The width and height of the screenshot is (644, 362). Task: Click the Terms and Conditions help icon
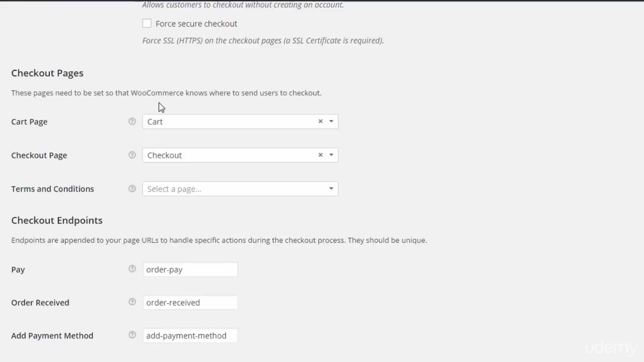click(x=132, y=189)
